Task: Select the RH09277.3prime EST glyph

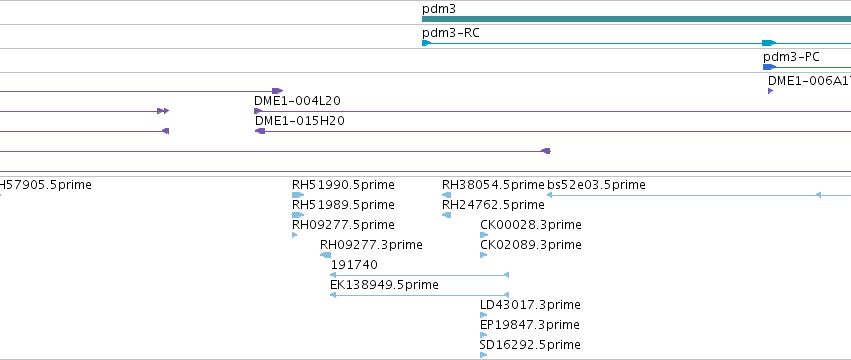Action: (326, 255)
